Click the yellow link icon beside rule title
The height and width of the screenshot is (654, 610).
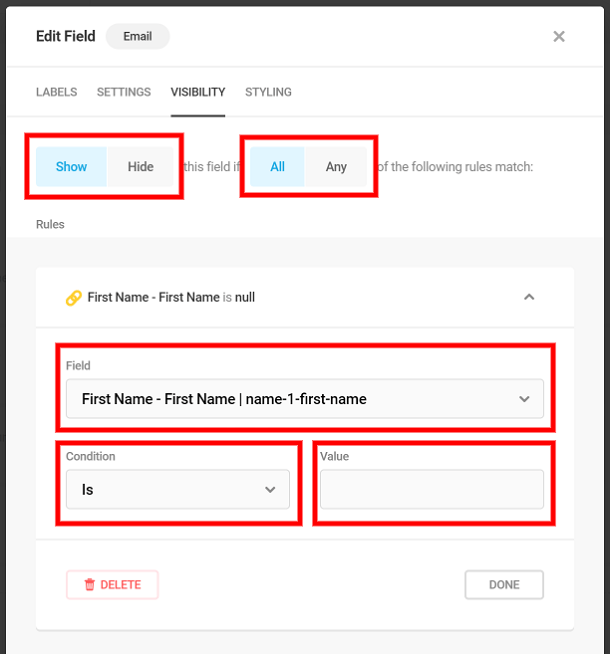point(73,298)
